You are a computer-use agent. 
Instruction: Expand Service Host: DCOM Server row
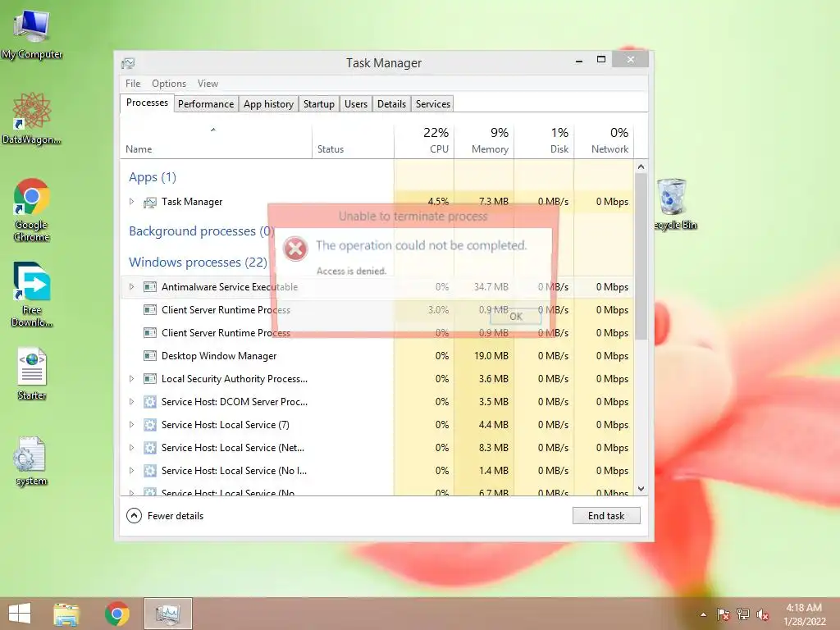(132, 402)
